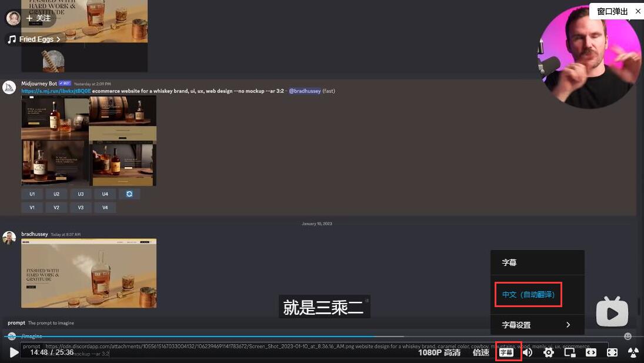Click the video progress bar
The width and height of the screenshot is (644, 363).
235,337
